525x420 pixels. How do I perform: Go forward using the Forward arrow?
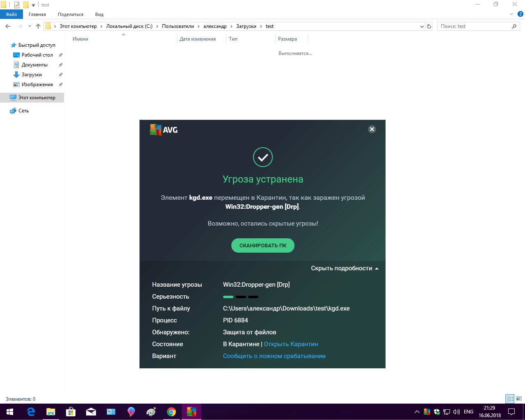20,26
